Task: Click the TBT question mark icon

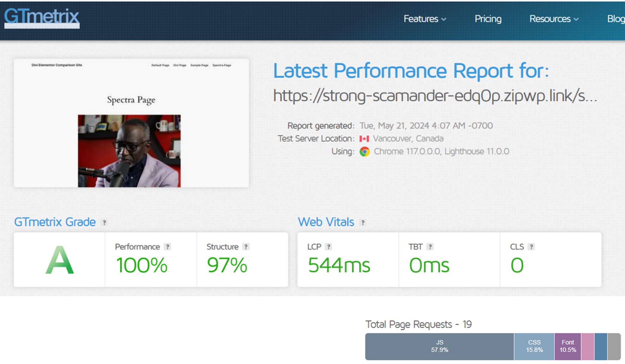Action: [429, 247]
